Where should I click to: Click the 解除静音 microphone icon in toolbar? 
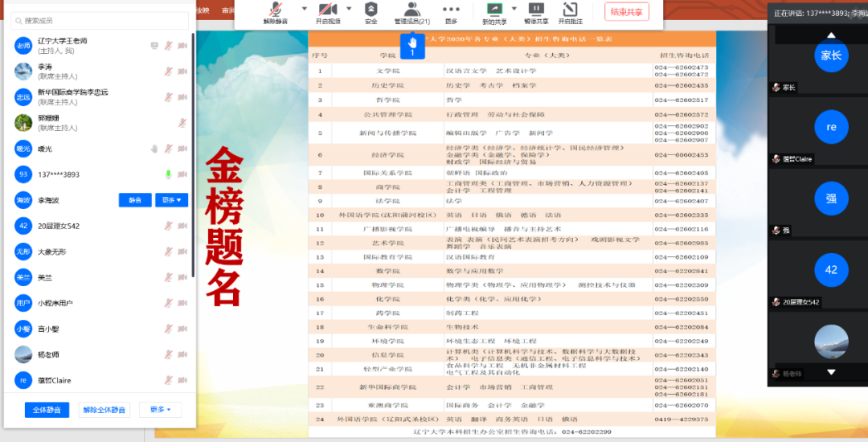click(276, 10)
